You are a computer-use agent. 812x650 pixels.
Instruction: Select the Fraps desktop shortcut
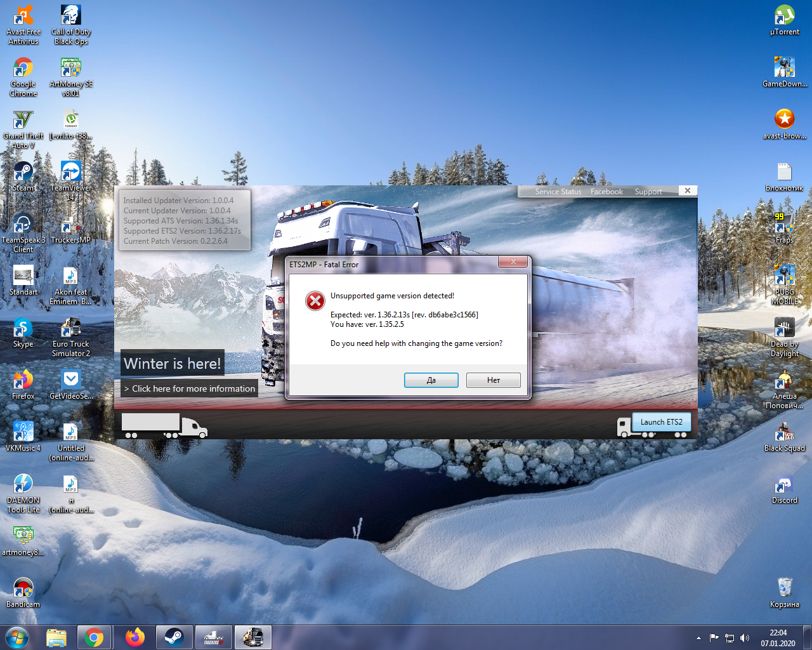click(x=785, y=229)
